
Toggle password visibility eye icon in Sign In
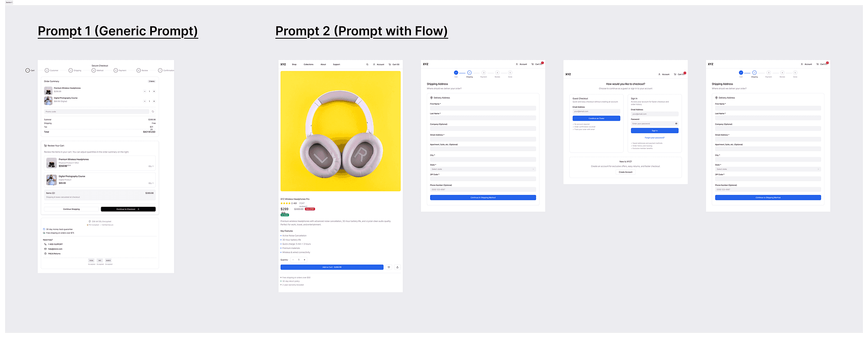click(676, 124)
